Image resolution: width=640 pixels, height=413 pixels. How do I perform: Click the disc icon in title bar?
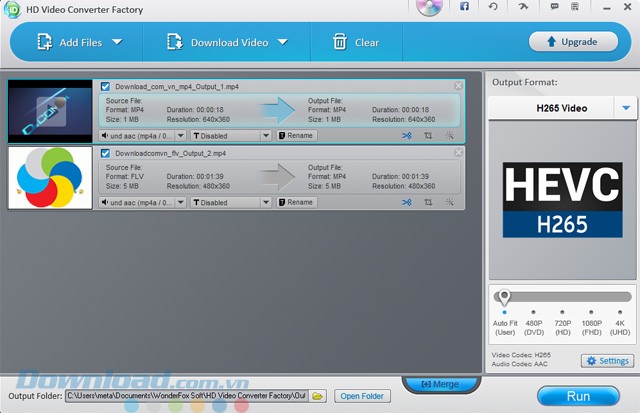tap(427, 8)
